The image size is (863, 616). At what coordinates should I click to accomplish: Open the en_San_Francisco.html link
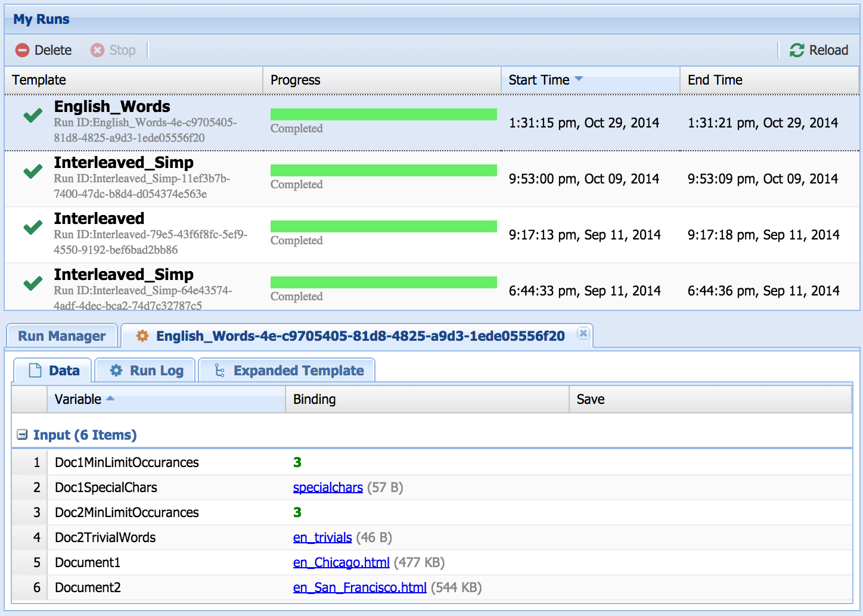pyautogui.click(x=359, y=587)
